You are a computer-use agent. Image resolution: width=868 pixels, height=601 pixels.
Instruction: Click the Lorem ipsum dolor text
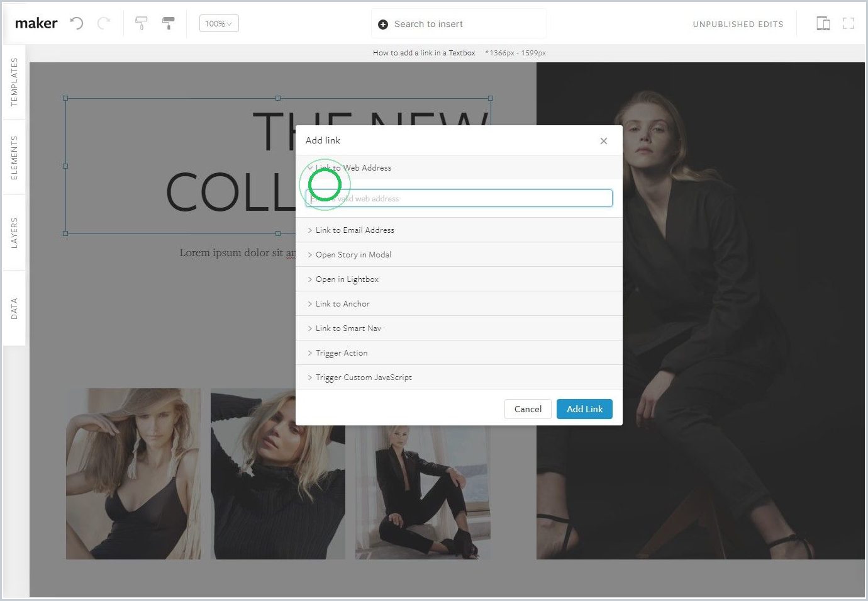point(237,253)
